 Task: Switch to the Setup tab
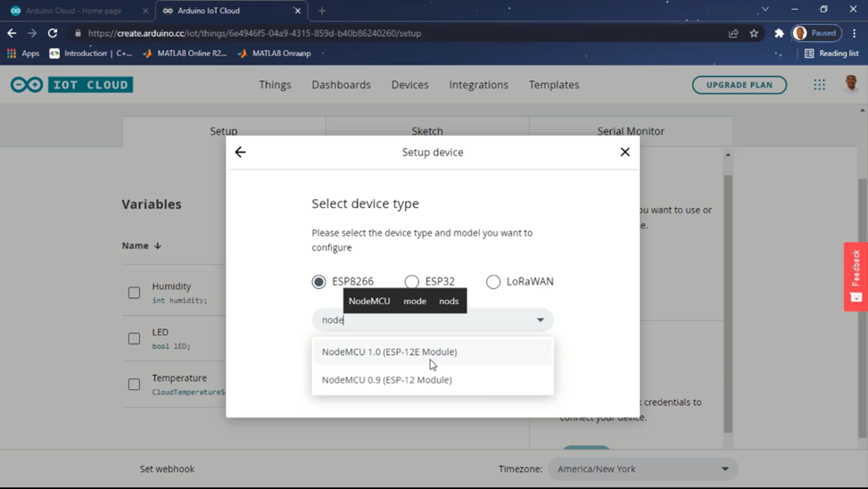pos(224,130)
